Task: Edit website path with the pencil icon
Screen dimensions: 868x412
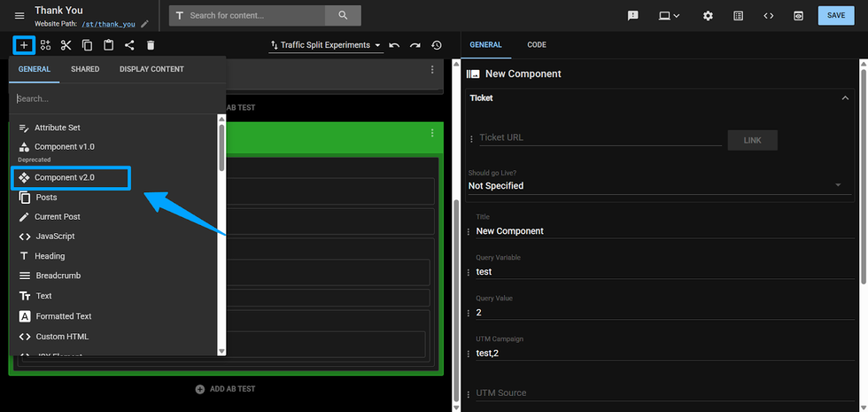Action: tap(144, 24)
